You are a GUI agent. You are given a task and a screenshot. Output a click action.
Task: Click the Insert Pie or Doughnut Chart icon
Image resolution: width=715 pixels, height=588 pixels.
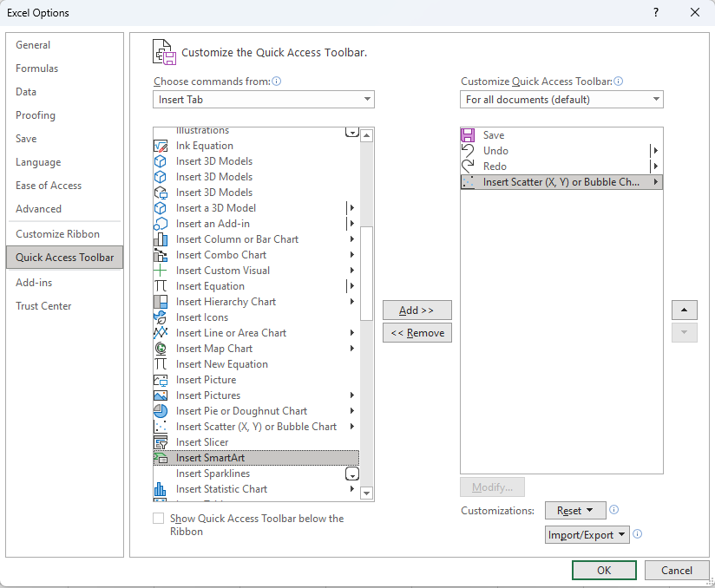click(x=161, y=411)
